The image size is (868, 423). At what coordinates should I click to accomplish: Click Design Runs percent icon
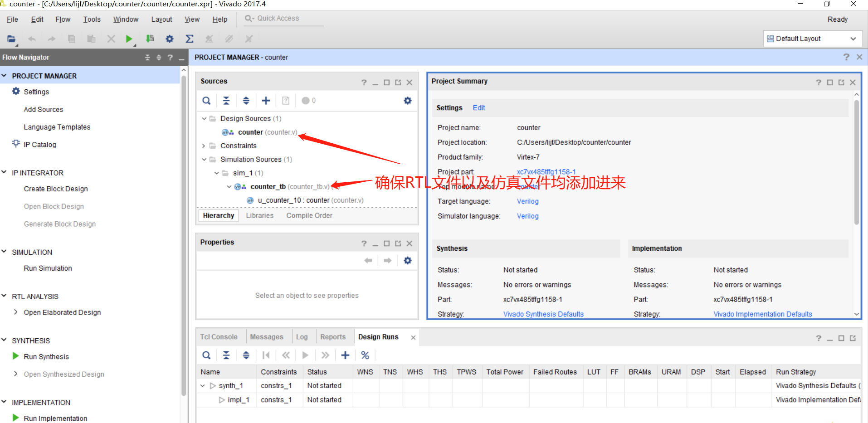(365, 355)
